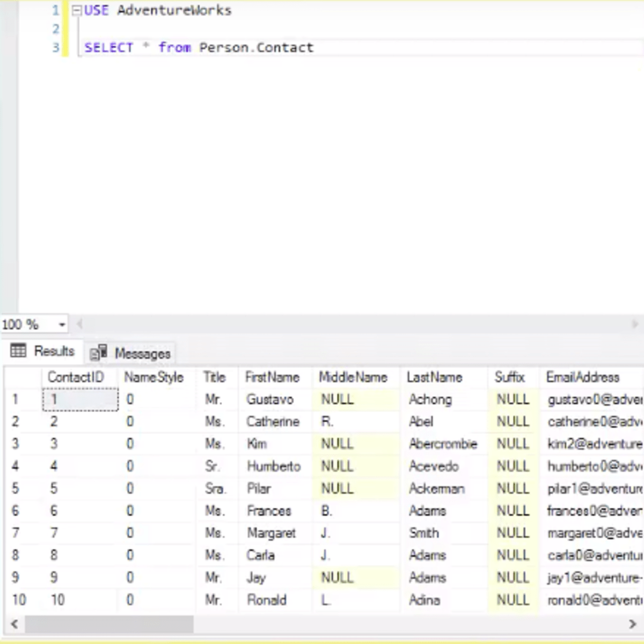This screenshot has width=644, height=644.
Task: Click the editor scrollbar left arrow
Action: pyautogui.click(x=79, y=324)
